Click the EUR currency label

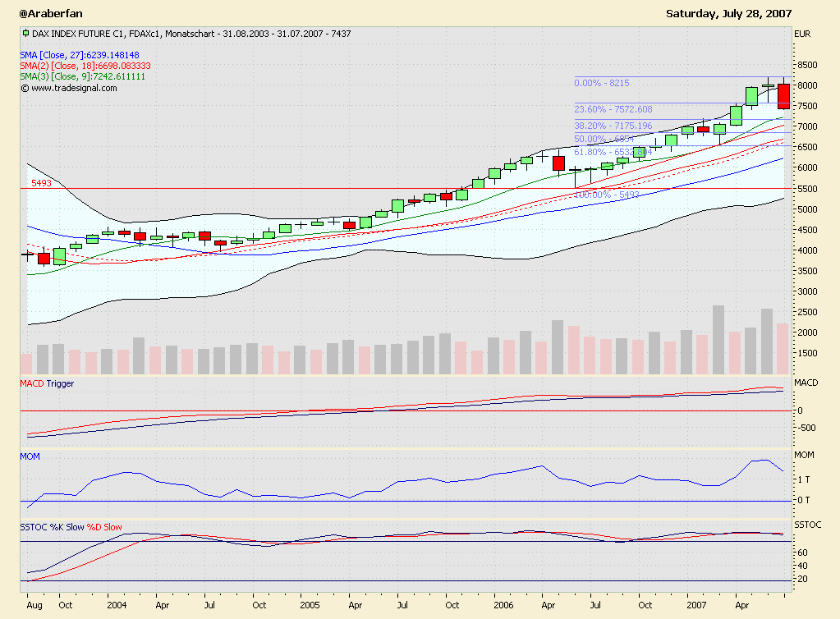[x=802, y=34]
